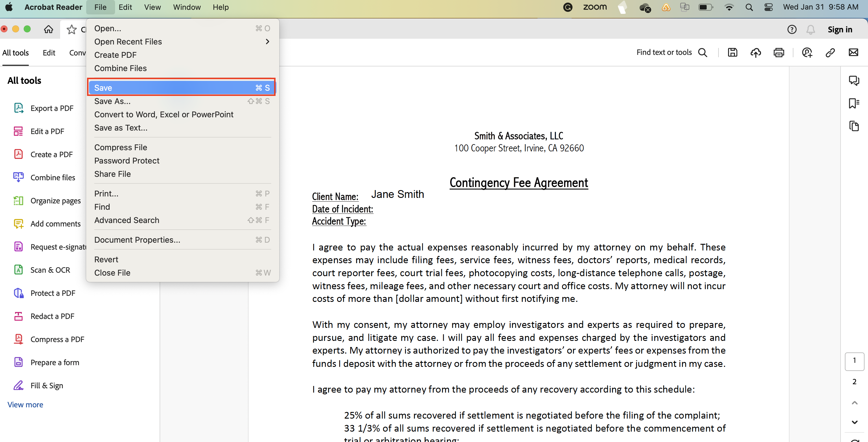Select Compress File menu entry
This screenshot has height=442, width=868.
pos(182,147)
